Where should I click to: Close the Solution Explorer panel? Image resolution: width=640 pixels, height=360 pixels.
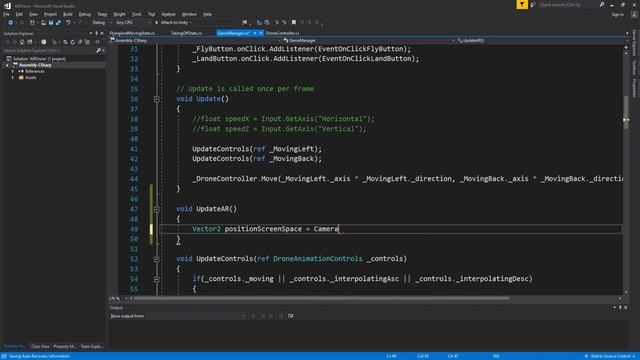coord(102,33)
